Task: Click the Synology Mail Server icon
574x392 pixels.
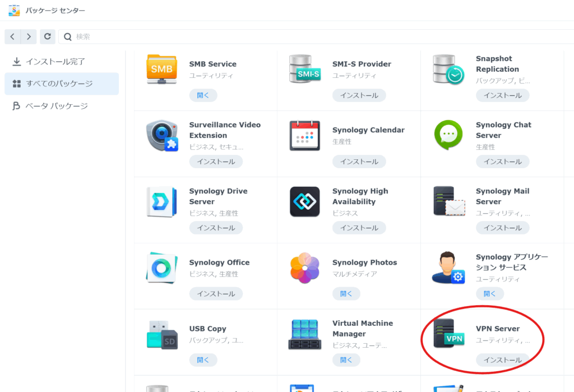Action: tap(449, 201)
